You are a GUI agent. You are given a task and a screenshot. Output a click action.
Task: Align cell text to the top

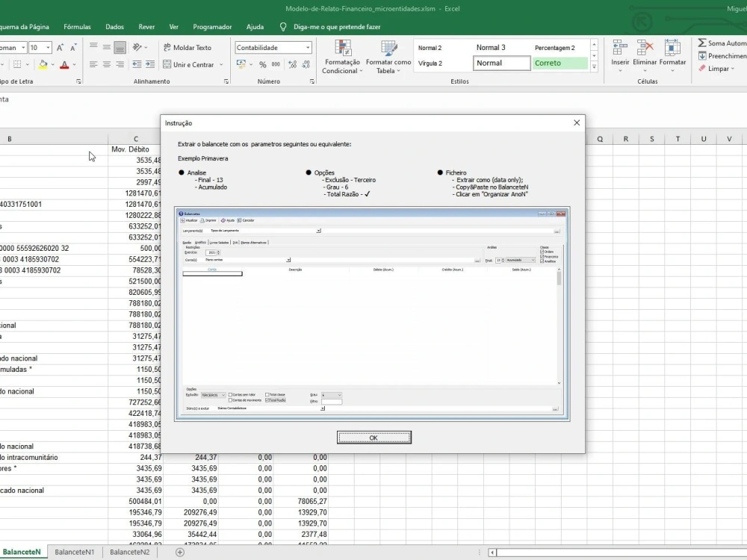point(93,47)
